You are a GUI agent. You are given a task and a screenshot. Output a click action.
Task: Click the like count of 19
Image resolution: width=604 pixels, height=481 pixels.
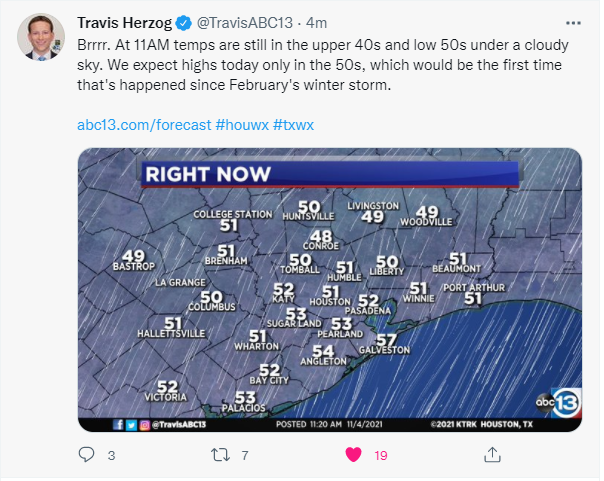(381, 455)
